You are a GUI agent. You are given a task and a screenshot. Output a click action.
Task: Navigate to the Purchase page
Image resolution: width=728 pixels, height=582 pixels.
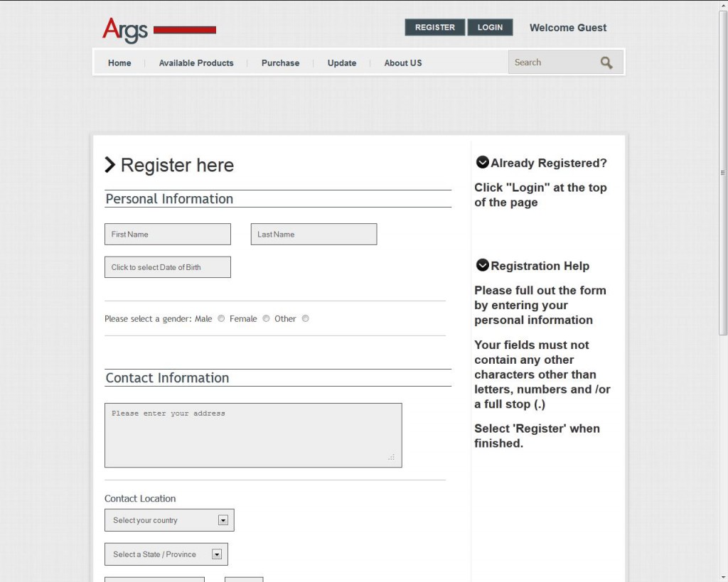click(280, 63)
